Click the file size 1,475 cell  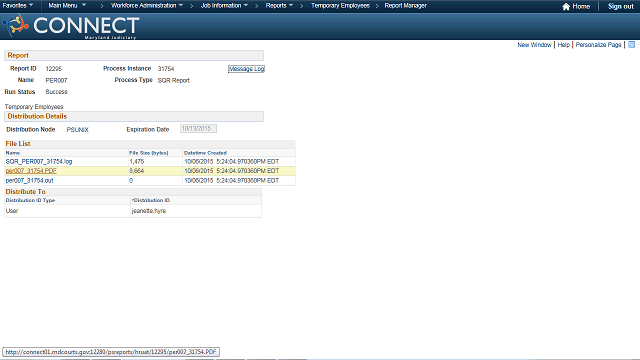coord(155,162)
